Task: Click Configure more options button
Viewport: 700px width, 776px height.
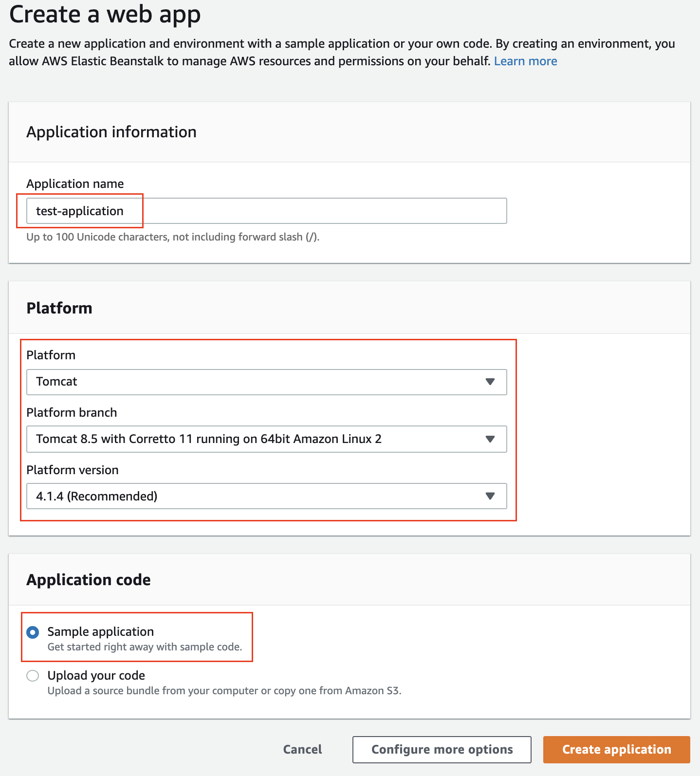Action: click(442, 749)
